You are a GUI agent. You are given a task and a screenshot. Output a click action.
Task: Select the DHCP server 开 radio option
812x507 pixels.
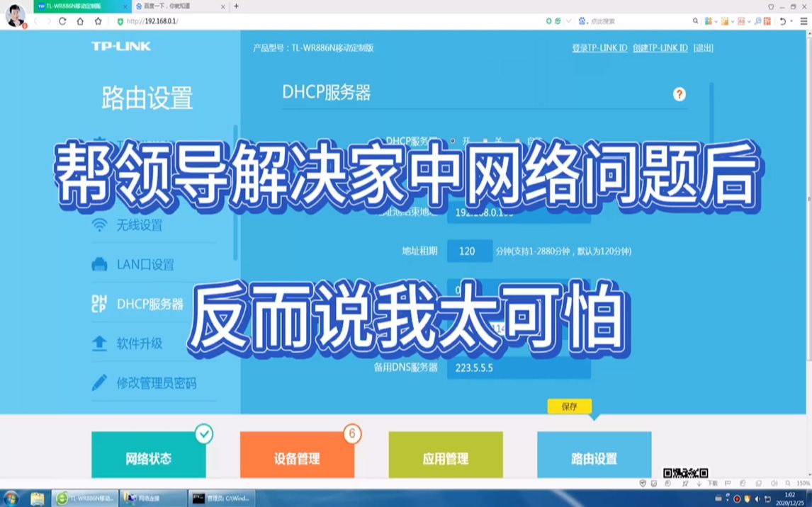click(x=453, y=141)
